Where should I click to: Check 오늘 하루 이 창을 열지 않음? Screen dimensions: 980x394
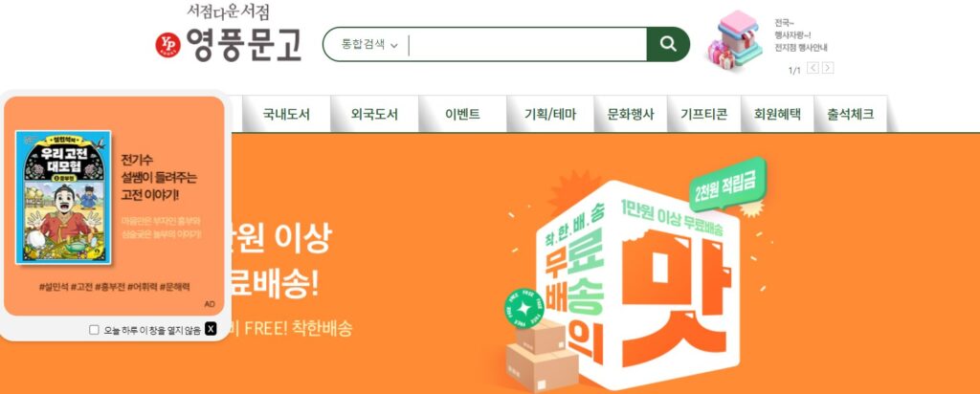[94, 330]
